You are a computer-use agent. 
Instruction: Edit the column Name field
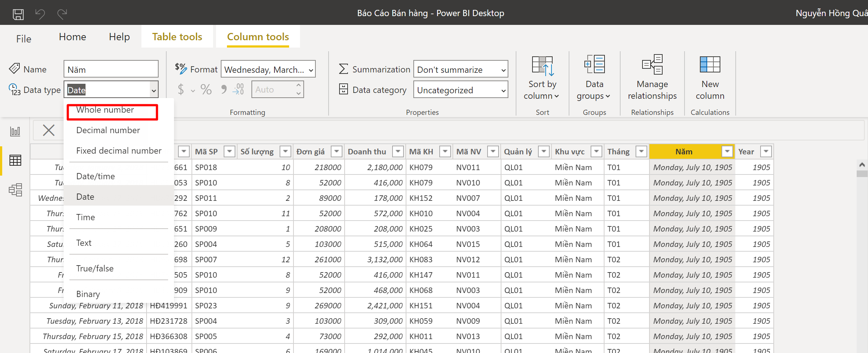coord(111,69)
